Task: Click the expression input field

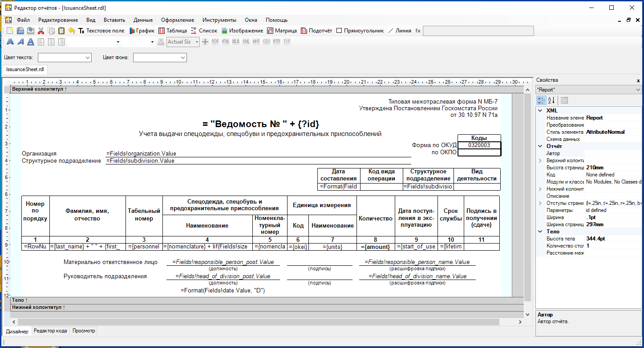Action: [x=478, y=31]
